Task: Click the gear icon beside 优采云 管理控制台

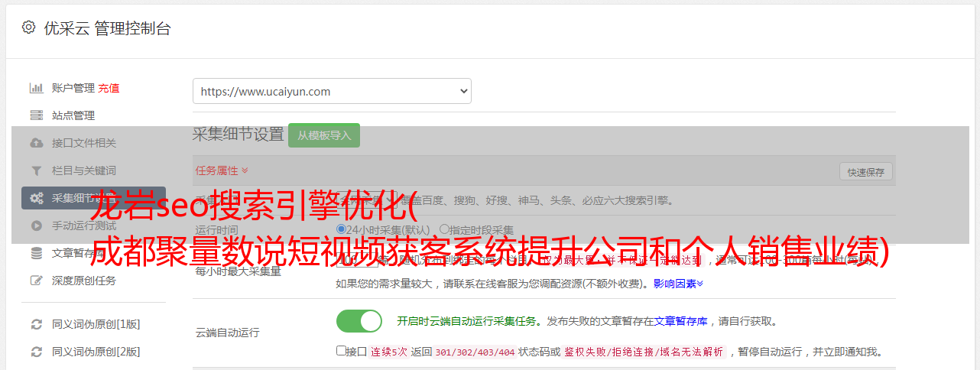Action: coord(28,28)
